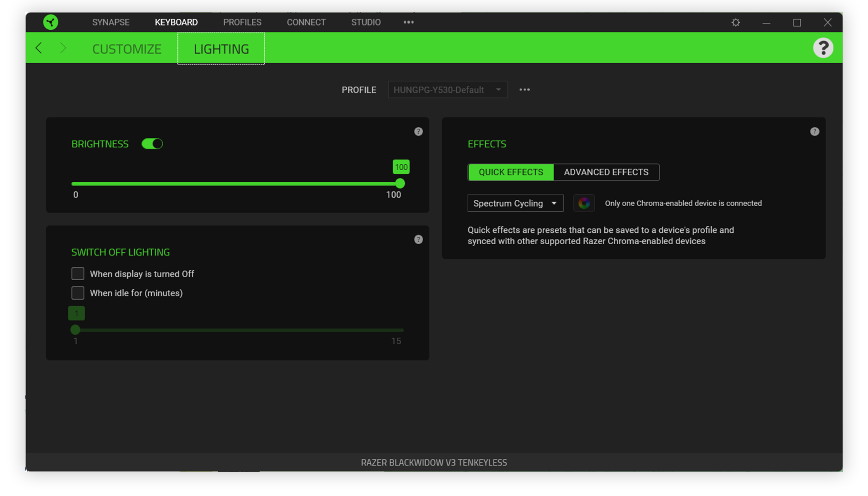Open CONNECT tab
This screenshot has height=496, width=868.
(306, 22)
